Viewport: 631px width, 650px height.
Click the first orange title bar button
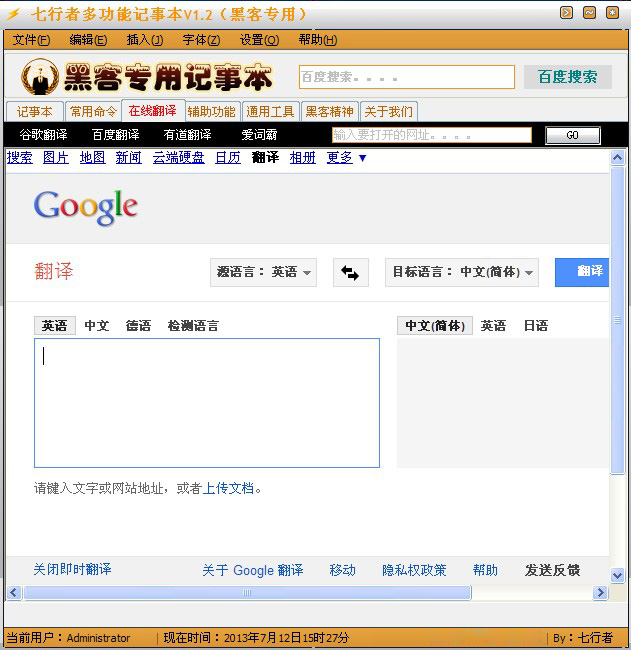566,13
